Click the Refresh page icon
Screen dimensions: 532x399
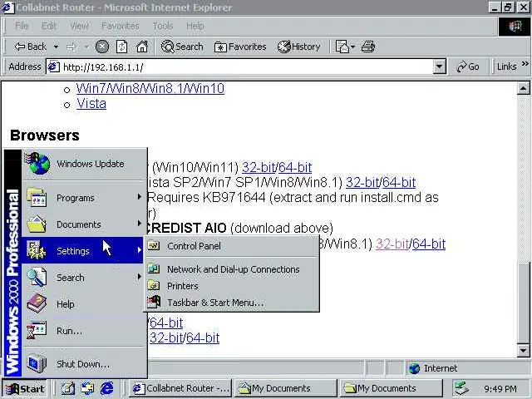121,47
